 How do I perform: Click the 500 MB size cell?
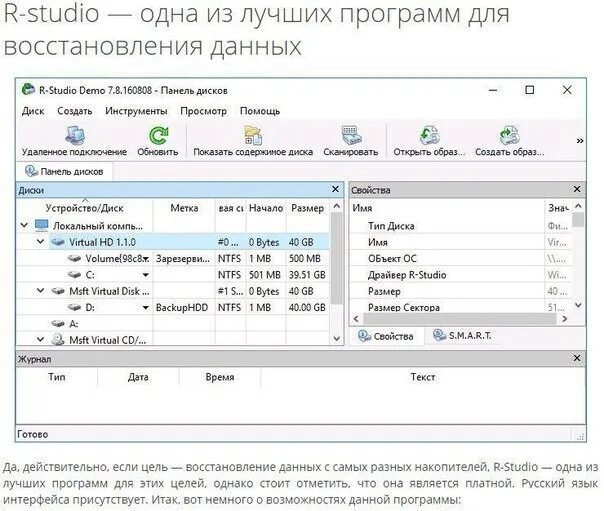point(305,259)
